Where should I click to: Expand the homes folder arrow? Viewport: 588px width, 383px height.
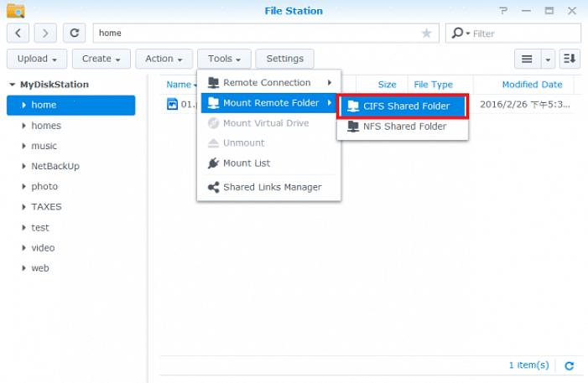[x=24, y=126]
